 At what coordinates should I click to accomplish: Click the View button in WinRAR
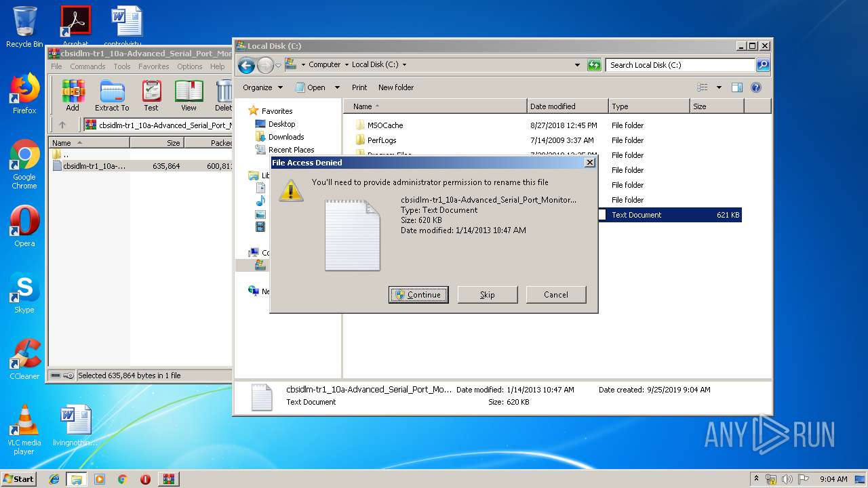189,96
